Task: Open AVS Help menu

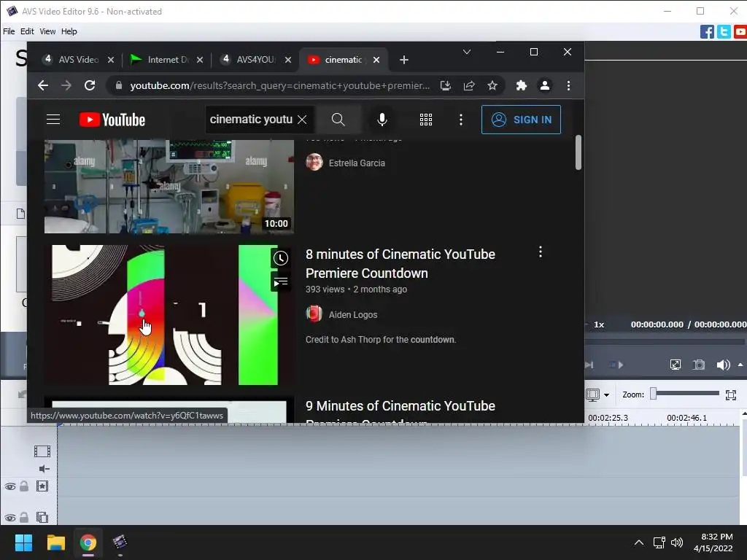Action: (x=69, y=31)
